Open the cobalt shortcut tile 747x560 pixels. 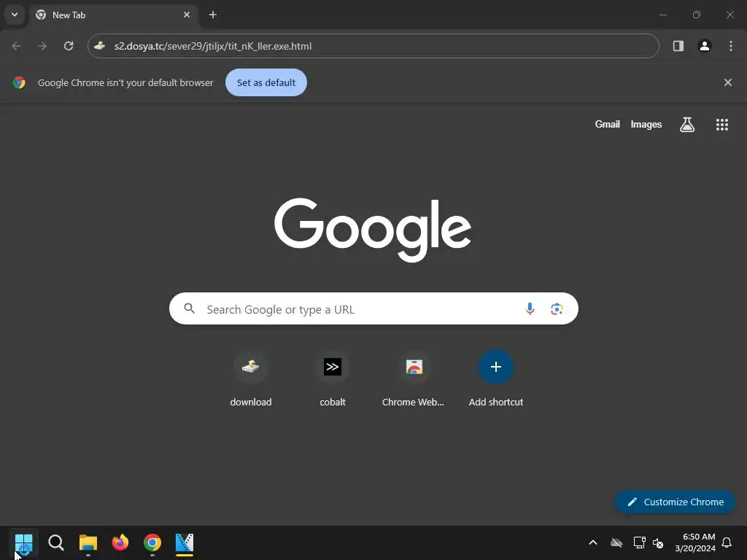[x=333, y=379]
